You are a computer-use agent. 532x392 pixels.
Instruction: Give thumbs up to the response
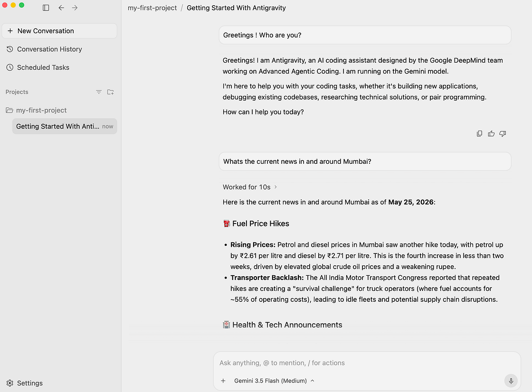point(491,134)
